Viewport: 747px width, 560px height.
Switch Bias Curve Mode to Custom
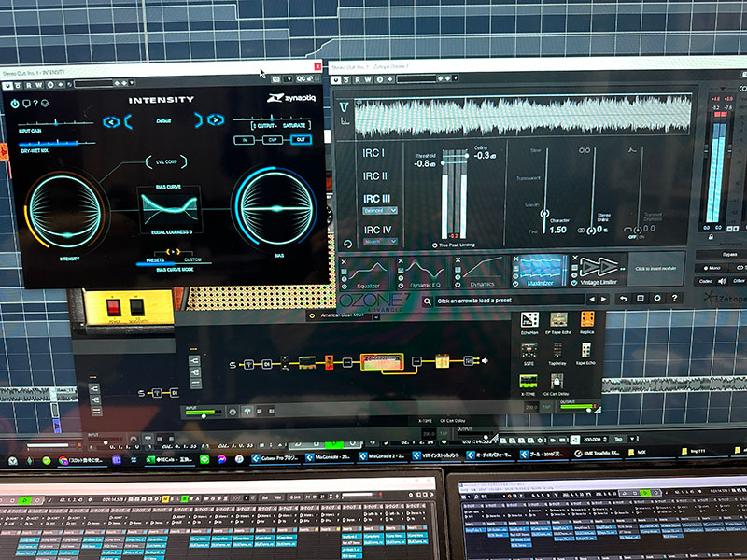point(193,259)
